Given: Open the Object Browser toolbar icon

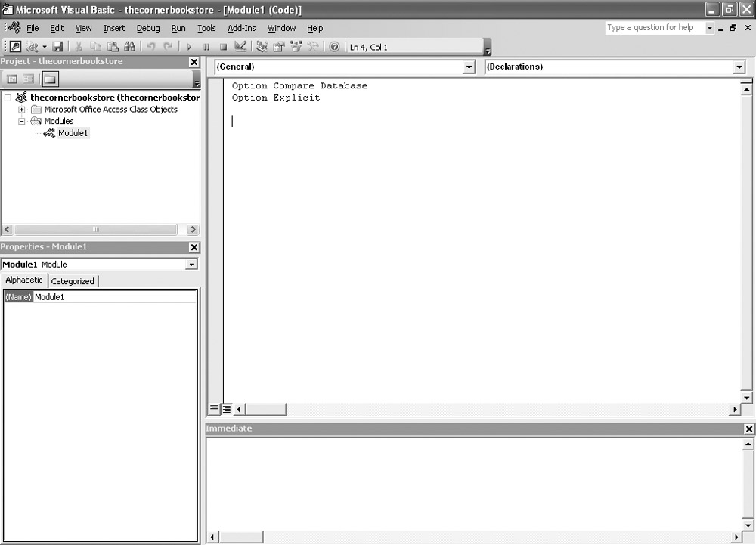Looking at the screenshot, I should click(x=296, y=47).
